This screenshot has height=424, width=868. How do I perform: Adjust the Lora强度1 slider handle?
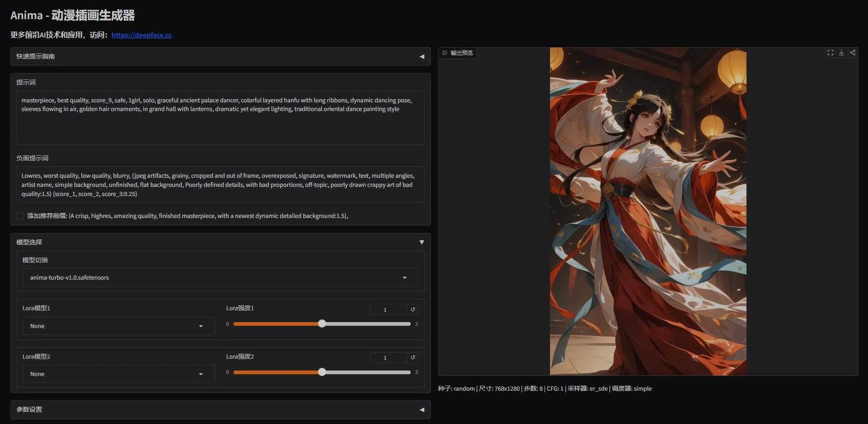322,323
